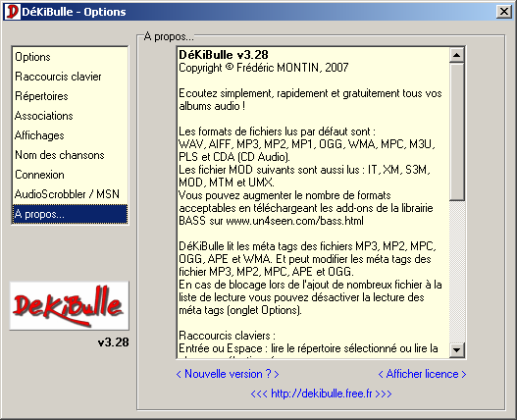Click the www.un4seen.com/bass.html text

pyautogui.click(x=294, y=221)
